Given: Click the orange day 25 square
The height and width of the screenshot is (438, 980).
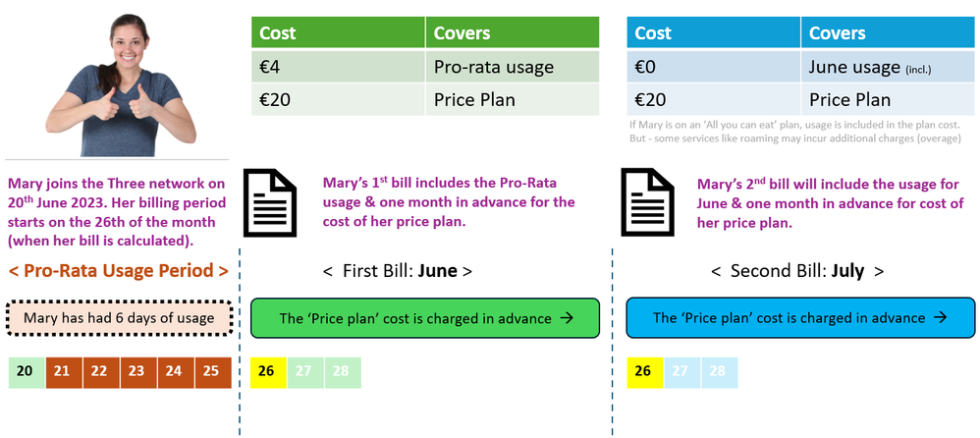Looking at the screenshot, I should tap(213, 372).
